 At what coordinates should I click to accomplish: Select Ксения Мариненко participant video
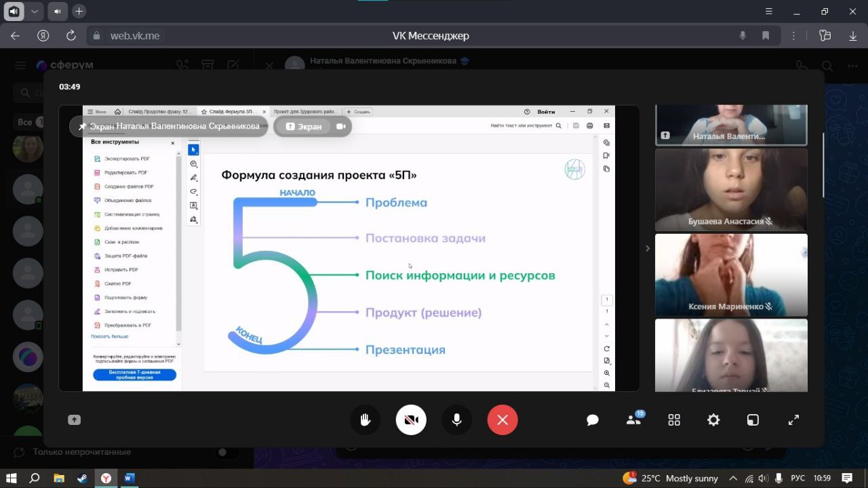coord(731,275)
